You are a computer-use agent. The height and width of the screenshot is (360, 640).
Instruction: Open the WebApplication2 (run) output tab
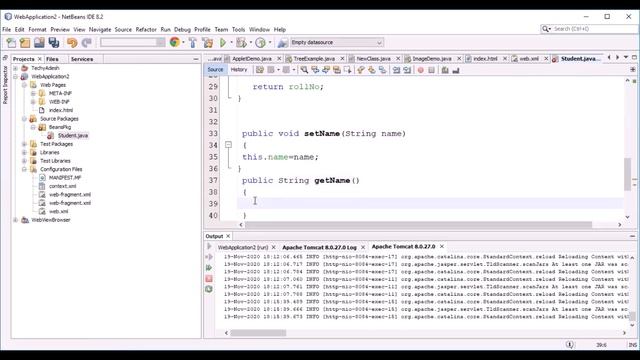pos(243,247)
